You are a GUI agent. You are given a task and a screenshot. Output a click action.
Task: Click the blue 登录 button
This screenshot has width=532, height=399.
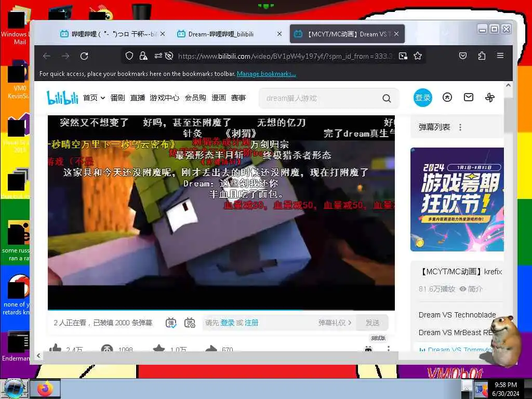(x=423, y=98)
